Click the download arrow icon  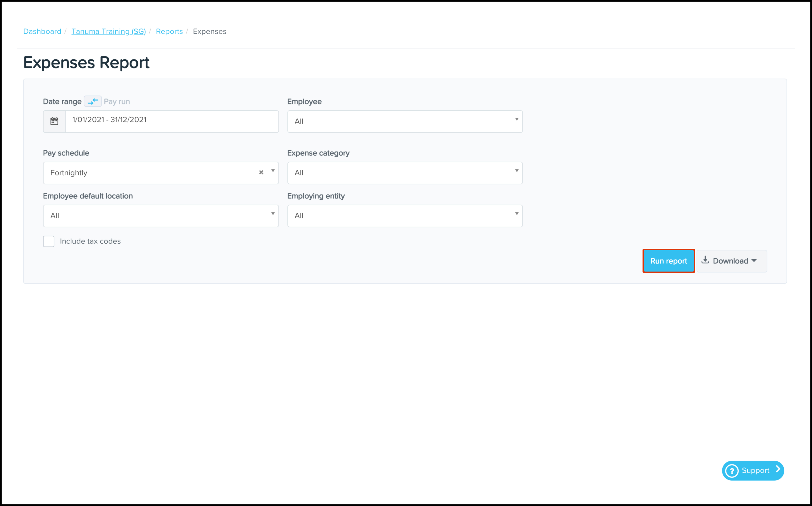(705, 260)
